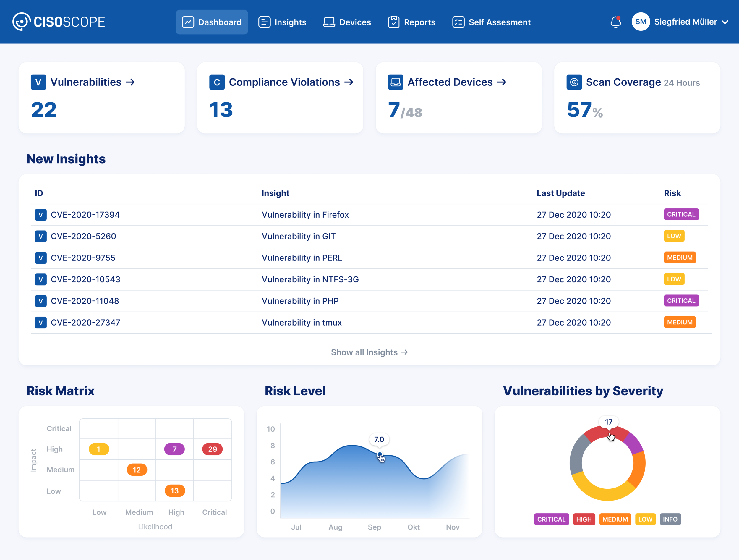
Task: Click the Vulnerabilities V card icon
Action: (38, 82)
